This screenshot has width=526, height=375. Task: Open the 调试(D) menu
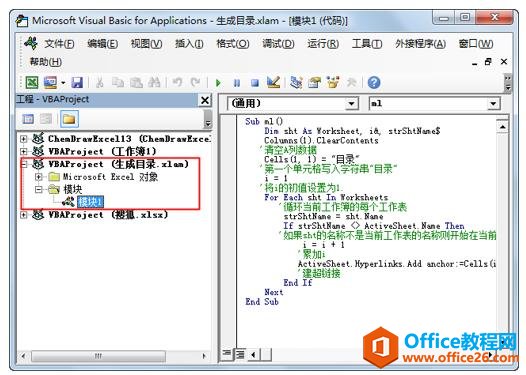click(x=278, y=44)
